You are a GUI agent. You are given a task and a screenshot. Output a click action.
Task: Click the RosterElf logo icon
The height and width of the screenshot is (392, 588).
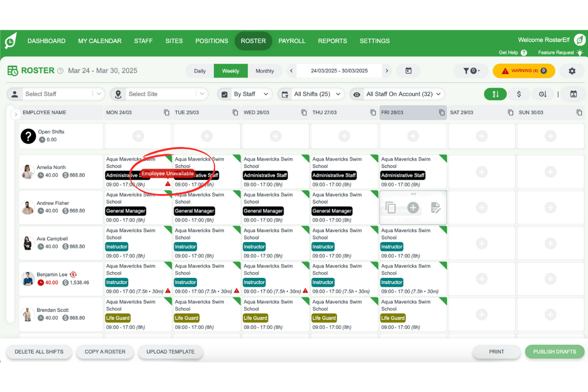coord(10,41)
